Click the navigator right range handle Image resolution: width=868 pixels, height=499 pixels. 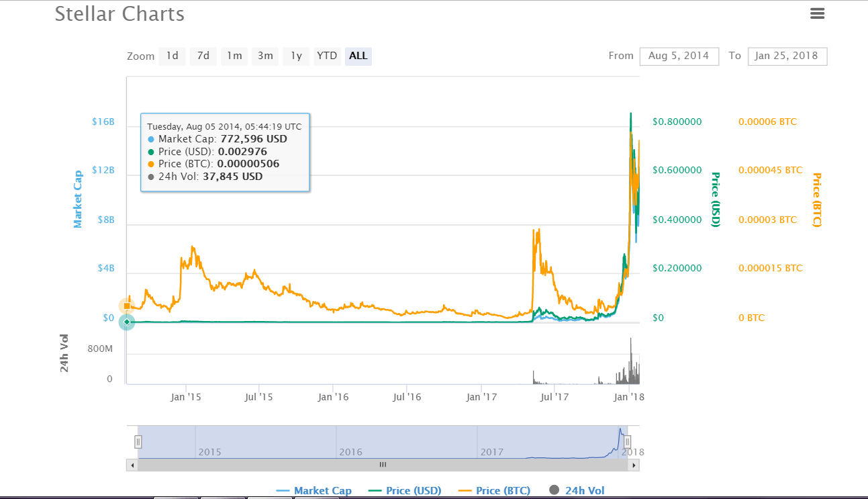click(x=627, y=441)
